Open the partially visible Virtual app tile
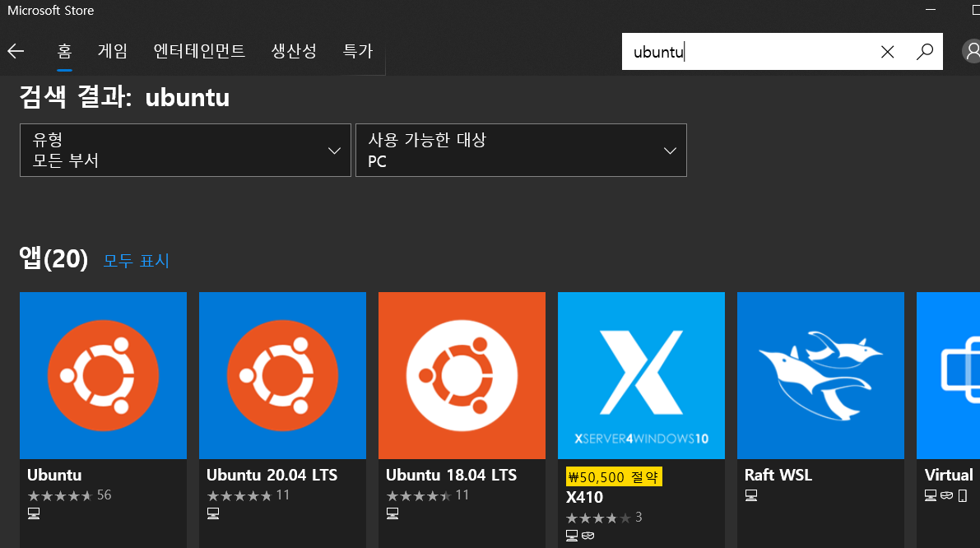The height and width of the screenshot is (548, 980). [948, 375]
